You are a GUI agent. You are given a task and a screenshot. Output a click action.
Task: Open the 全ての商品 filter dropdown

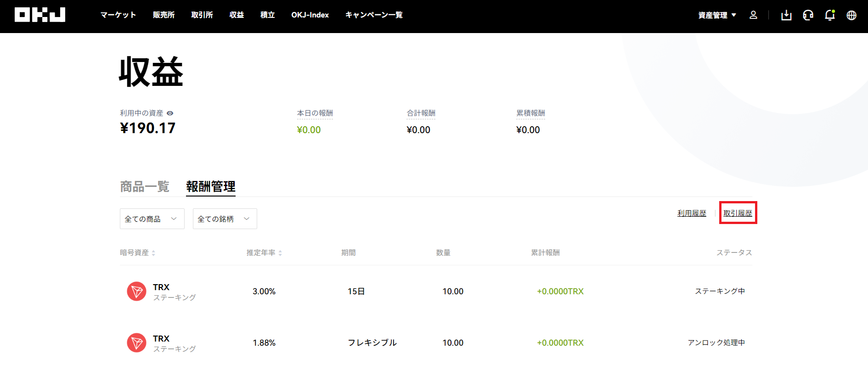(152, 219)
